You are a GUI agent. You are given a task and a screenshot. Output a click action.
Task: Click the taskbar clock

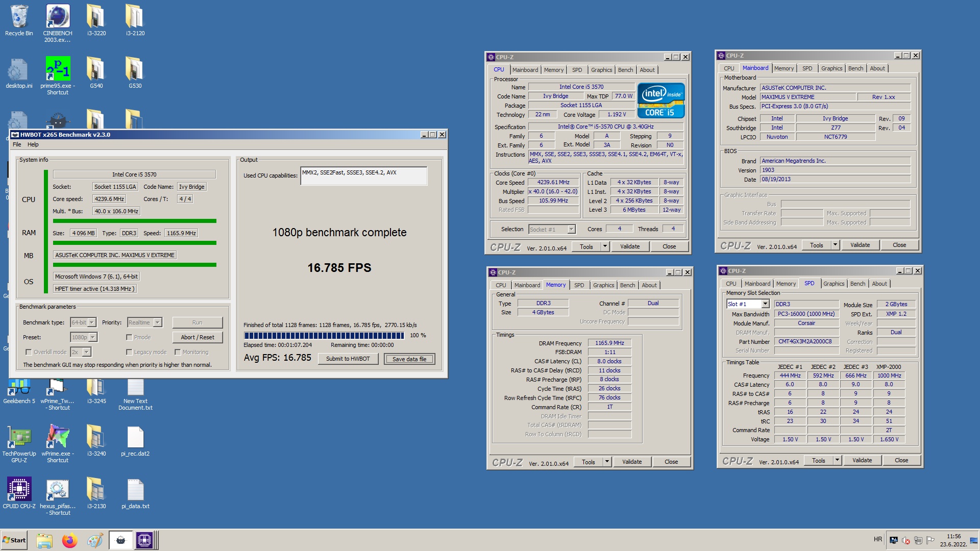click(953, 540)
